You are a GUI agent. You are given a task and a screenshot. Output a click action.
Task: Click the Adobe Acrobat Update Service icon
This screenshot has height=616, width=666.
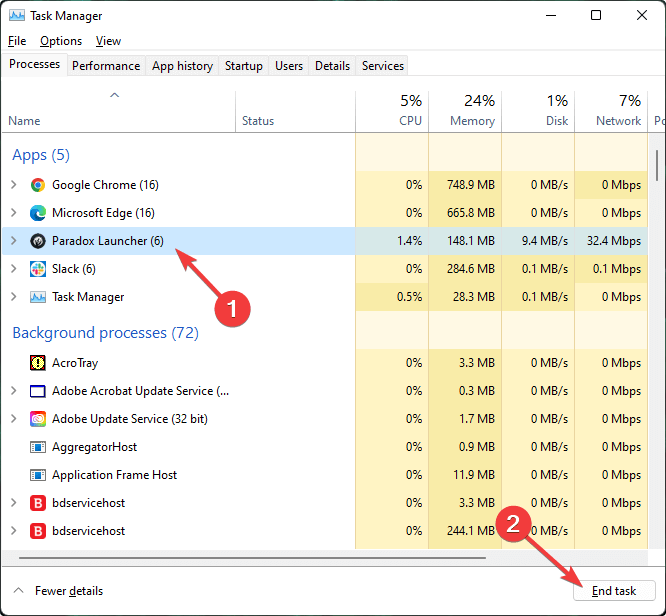tap(38, 391)
